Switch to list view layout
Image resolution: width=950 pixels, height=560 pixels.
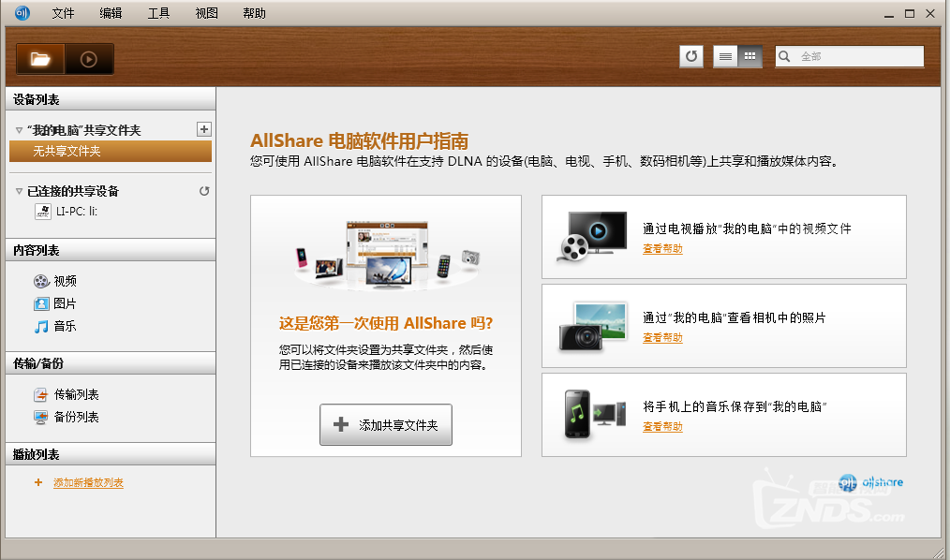(725, 56)
